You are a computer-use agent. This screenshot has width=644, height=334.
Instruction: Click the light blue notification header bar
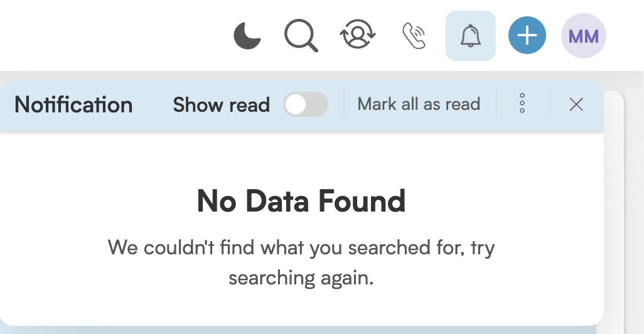[x=302, y=106]
